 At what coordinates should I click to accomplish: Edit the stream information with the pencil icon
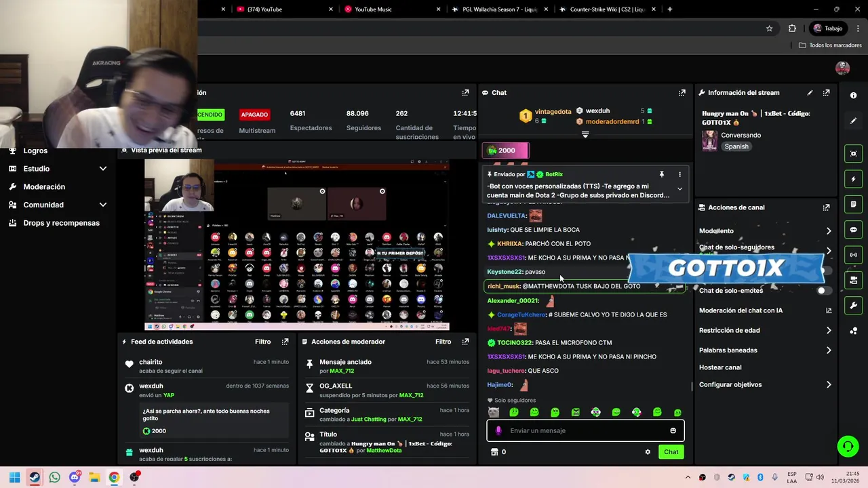pos(810,93)
